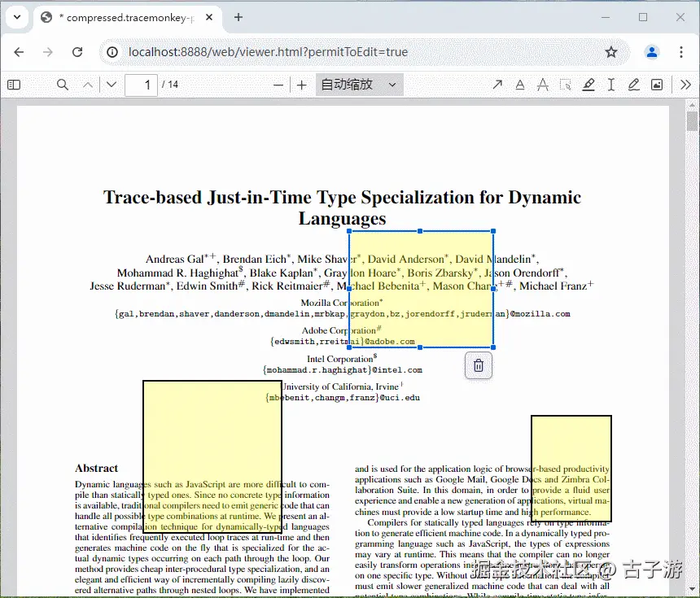Image resolution: width=700 pixels, height=598 pixels.
Task: Select the ink draw pencil tool
Action: tap(633, 85)
